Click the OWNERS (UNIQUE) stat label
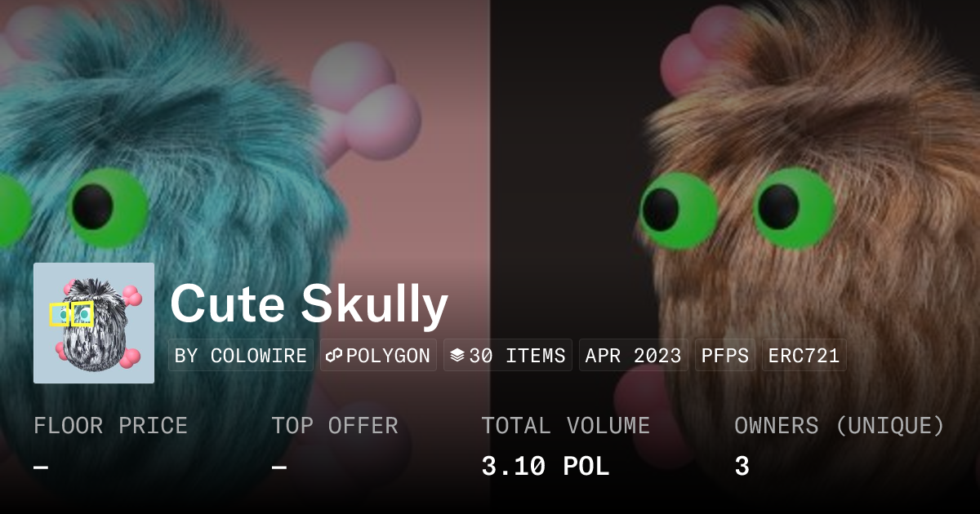Image resolution: width=980 pixels, height=514 pixels. [x=840, y=426]
